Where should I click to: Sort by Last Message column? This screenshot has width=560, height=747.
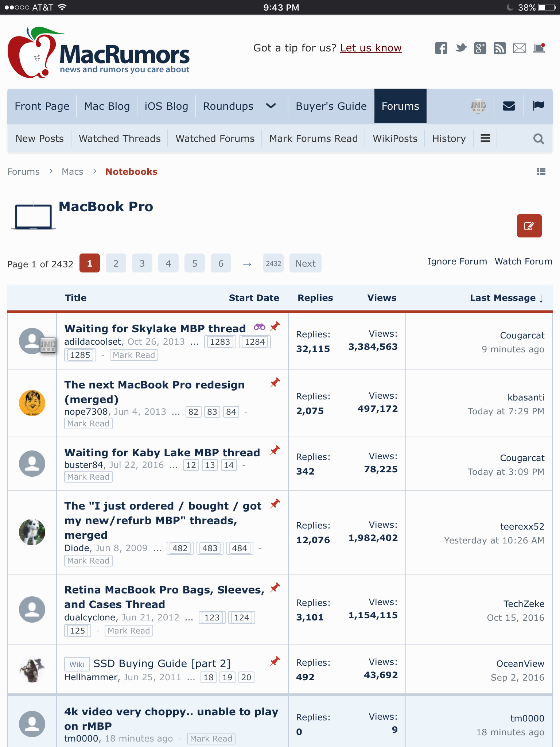point(506,298)
